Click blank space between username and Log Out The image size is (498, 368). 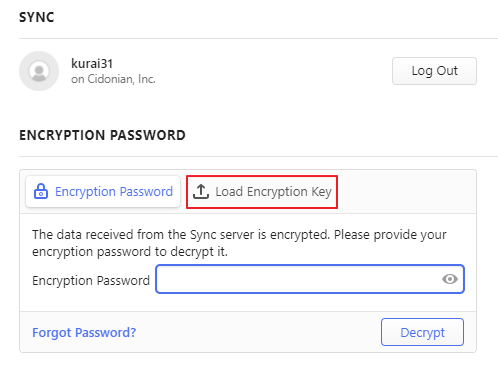[x=273, y=71]
